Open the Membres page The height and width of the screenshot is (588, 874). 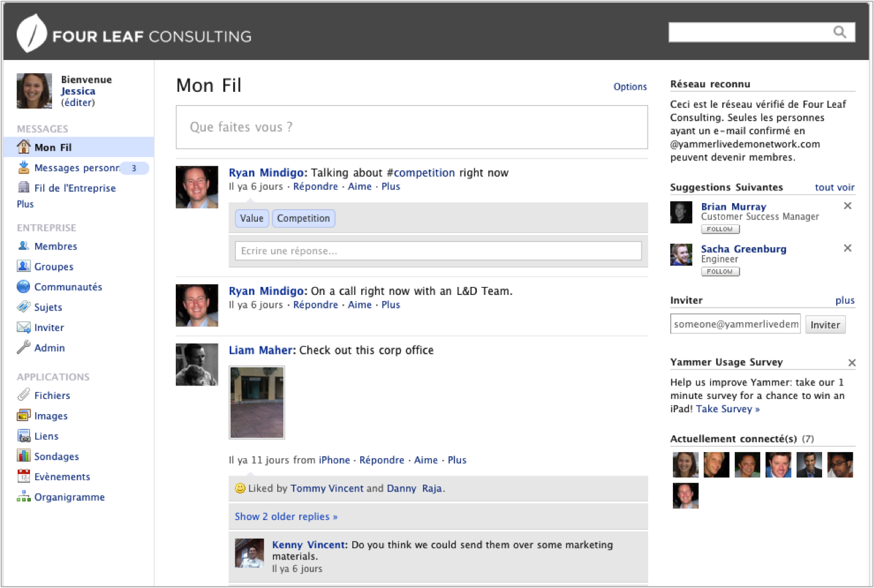click(x=56, y=246)
